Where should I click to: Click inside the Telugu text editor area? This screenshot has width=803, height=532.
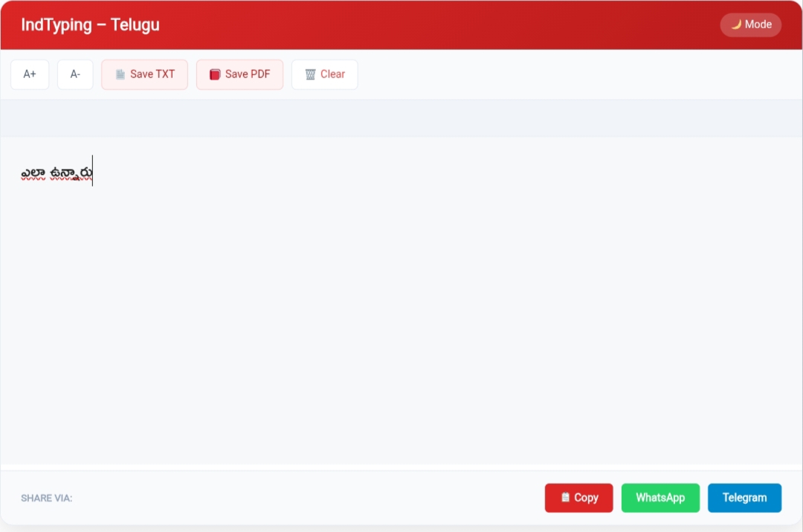401,301
